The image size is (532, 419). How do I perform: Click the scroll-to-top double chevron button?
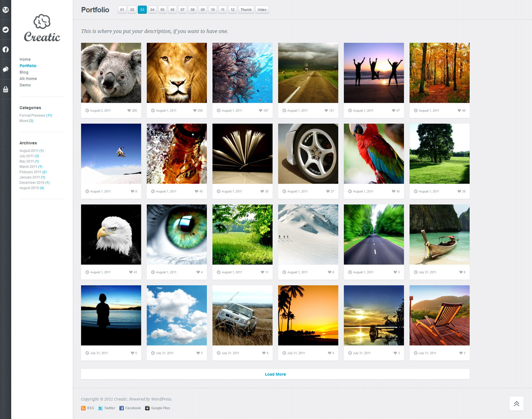tap(516, 403)
